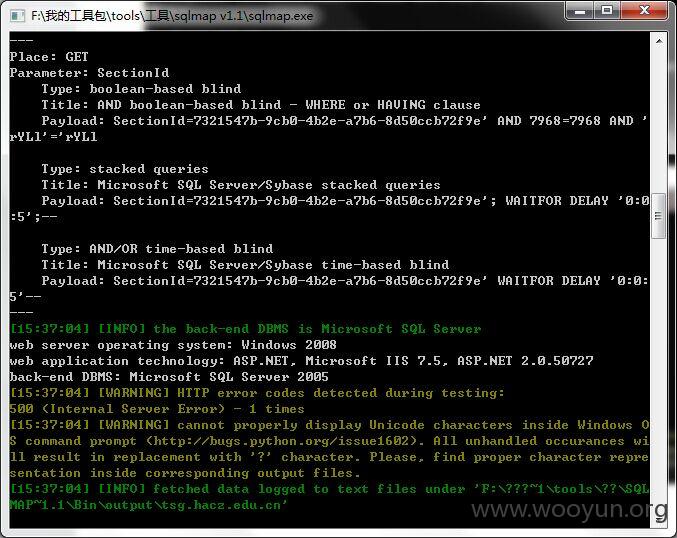
Task: Click the 'Microsoft SQL Server/Sybase time-based blind' title
Action: coord(273,264)
